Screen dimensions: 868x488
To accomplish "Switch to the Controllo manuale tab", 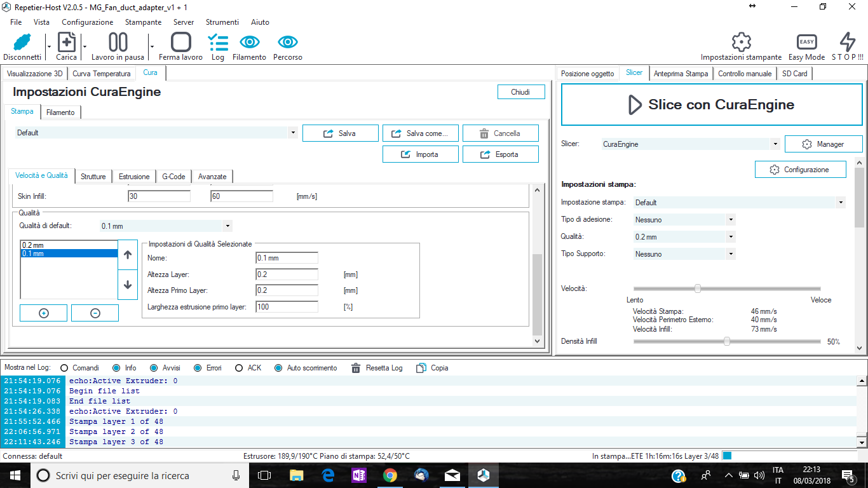I will point(745,74).
